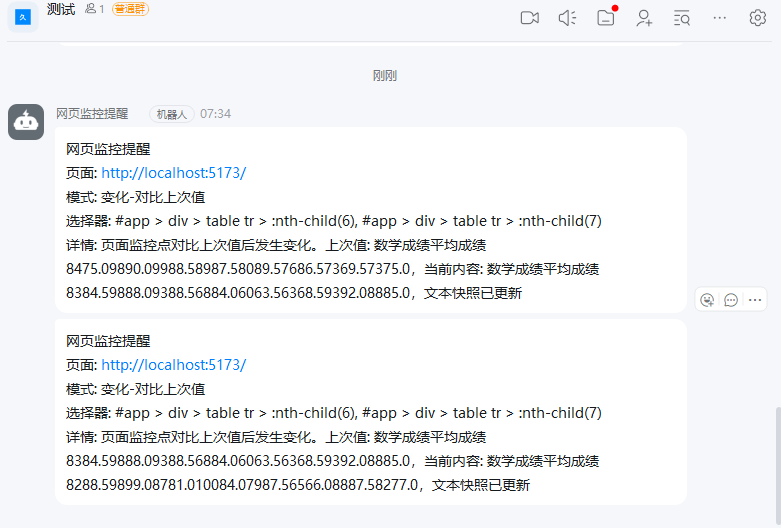Screen dimensions: 781x528
Task: Click the line starting 8288.59899 in second message
Action: click(298, 485)
